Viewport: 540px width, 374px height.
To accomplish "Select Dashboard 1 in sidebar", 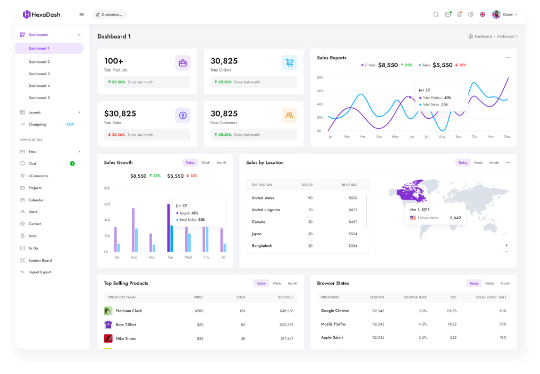I will point(49,48).
